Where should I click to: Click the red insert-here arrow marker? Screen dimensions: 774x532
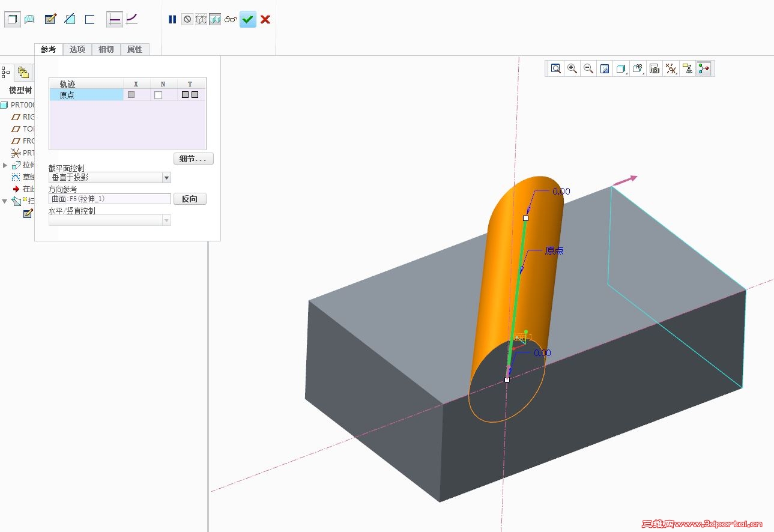(x=16, y=189)
